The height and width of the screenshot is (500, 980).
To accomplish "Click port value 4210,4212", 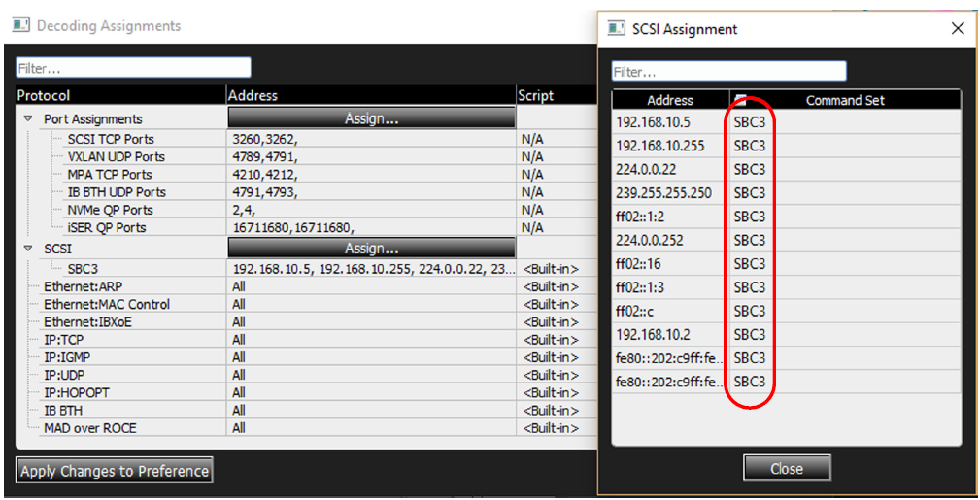I will [x=265, y=175].
